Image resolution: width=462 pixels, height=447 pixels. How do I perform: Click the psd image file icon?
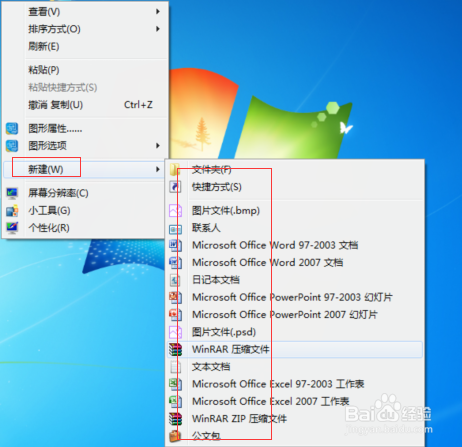(175, 332)
